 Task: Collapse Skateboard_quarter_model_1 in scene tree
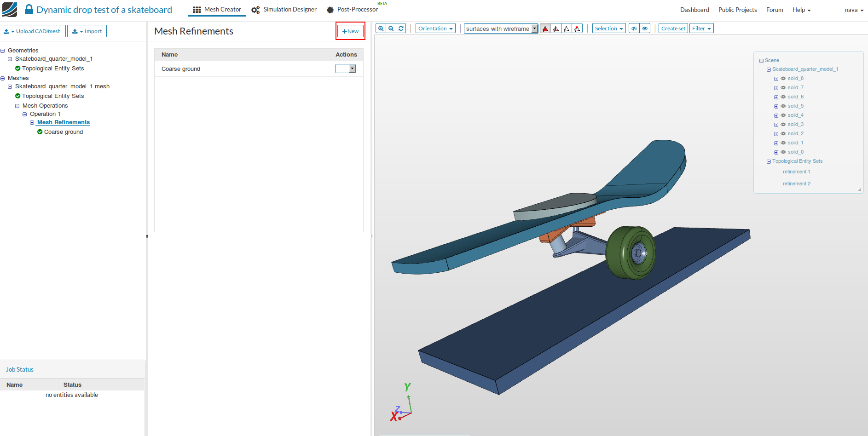pyautogui.click(x=769, y=69)
